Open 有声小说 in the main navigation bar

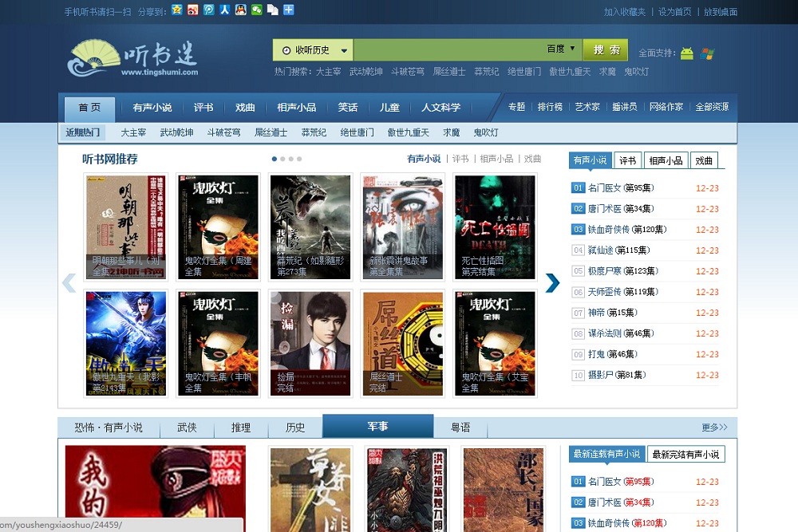pyautogui.click(x=152, y=108)
